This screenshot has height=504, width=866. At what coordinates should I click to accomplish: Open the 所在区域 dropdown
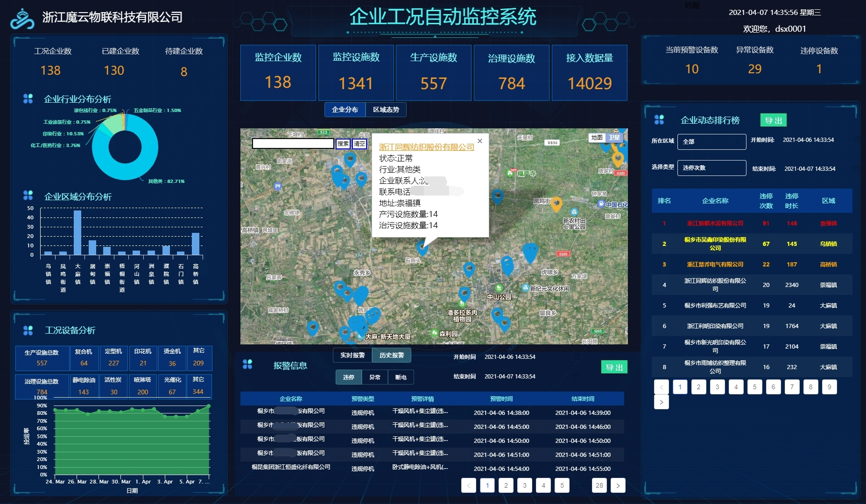(x=711, y=141)
